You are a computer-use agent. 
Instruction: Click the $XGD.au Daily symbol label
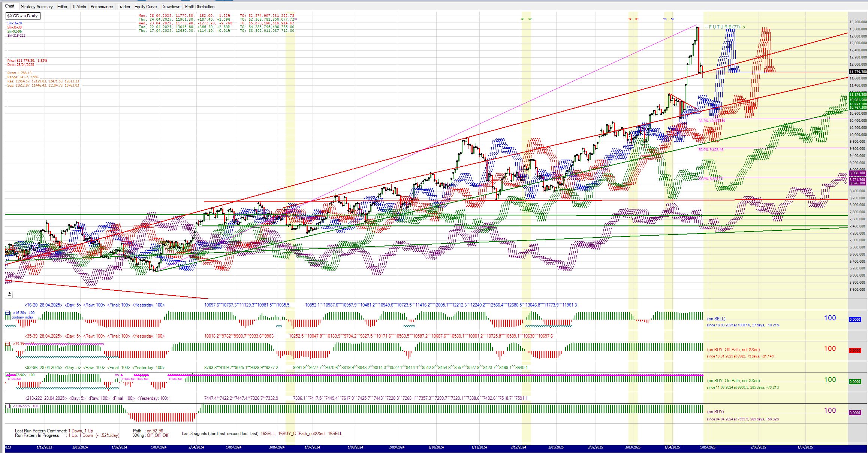(x=23, y=16)
